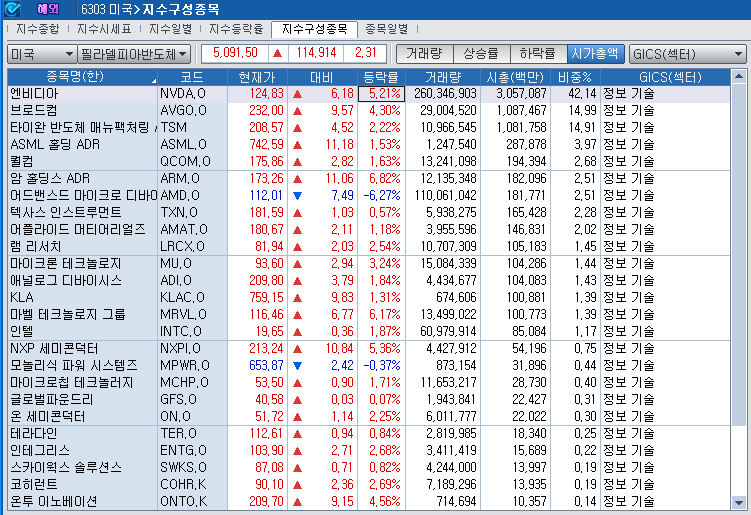
Task: Click the 3,057,087 market cap cell
Action: (x=515, y=93)
